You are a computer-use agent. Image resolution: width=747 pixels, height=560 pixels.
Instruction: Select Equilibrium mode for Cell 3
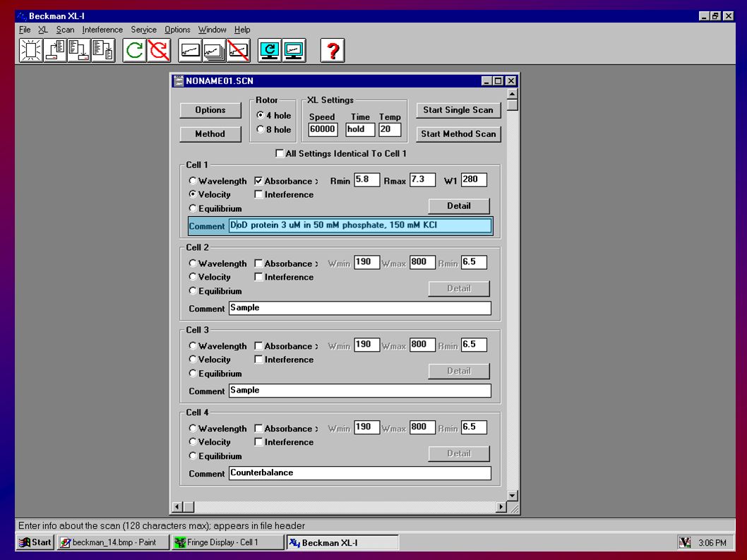coord(193,373)
